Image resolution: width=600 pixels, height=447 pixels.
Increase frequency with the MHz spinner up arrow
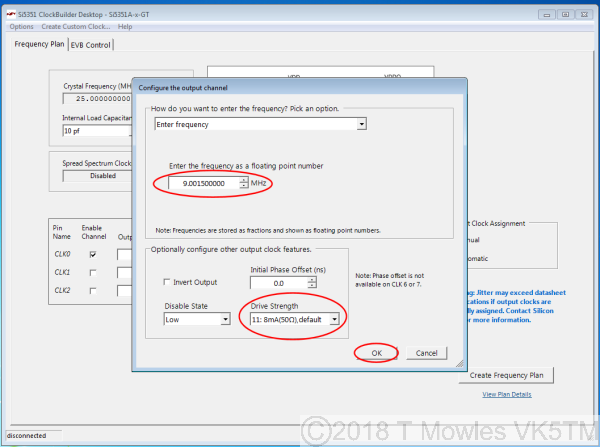(x=243, y=180)
